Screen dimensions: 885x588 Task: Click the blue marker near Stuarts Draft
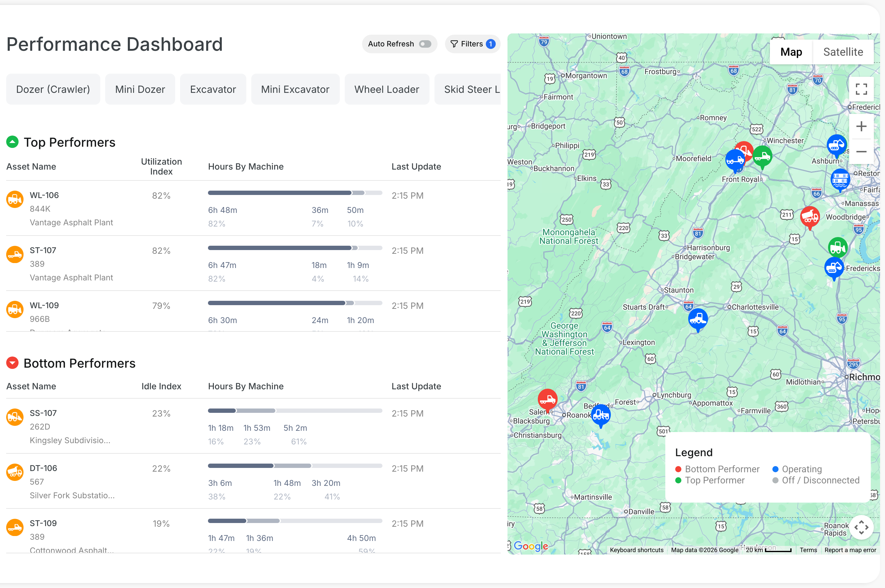click(x=697, y=320)
